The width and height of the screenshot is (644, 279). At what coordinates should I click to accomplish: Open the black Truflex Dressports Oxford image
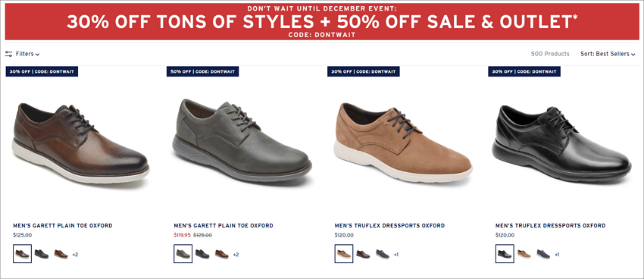562,143
